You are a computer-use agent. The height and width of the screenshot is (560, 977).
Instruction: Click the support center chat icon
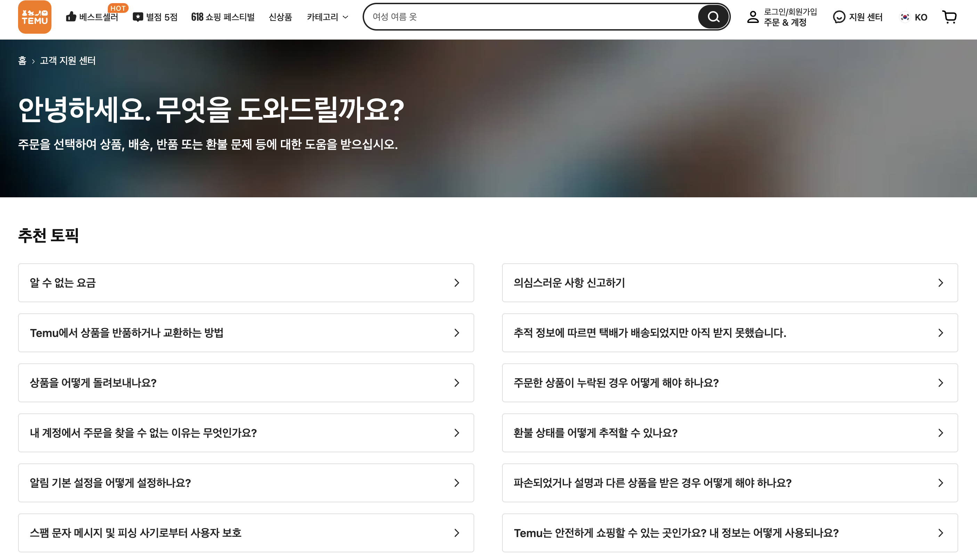(x=839, y=17)
